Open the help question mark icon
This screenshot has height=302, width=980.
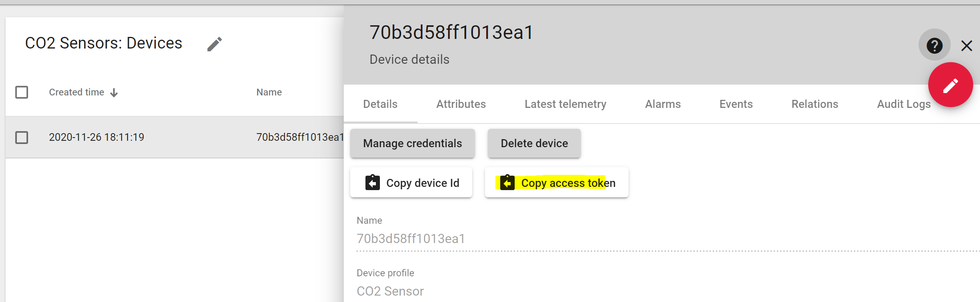tap(934, 45)
